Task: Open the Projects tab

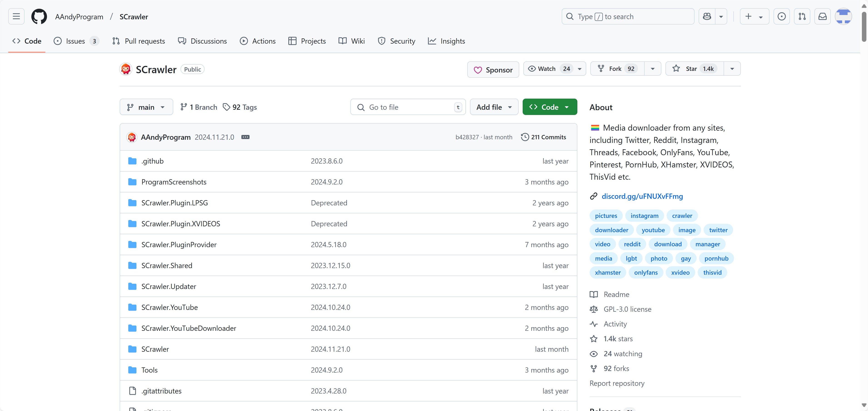Action: [307, 41]
